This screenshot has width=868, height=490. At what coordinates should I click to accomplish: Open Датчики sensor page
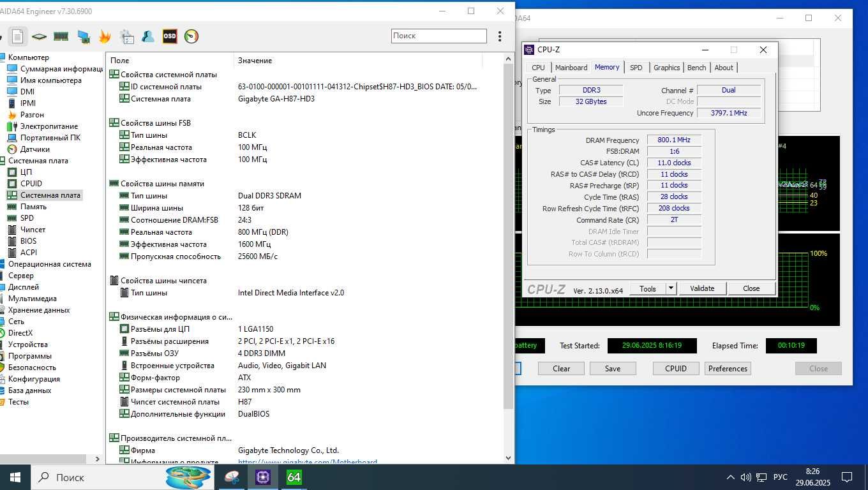[x=35, y=149]
